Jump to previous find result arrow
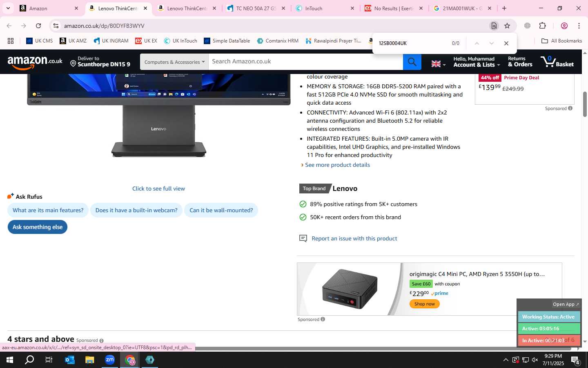Viewport: 588px width, 368px height. (x=477, y=43)
